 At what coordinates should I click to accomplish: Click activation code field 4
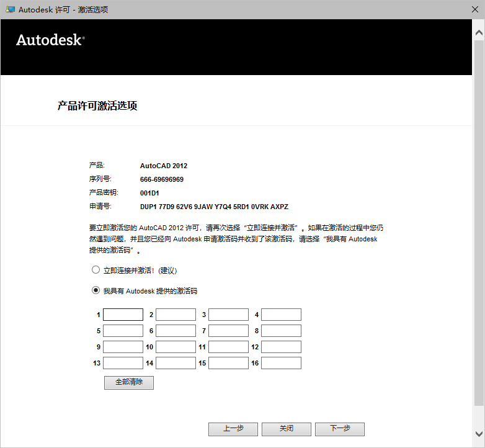pos(281,315)
